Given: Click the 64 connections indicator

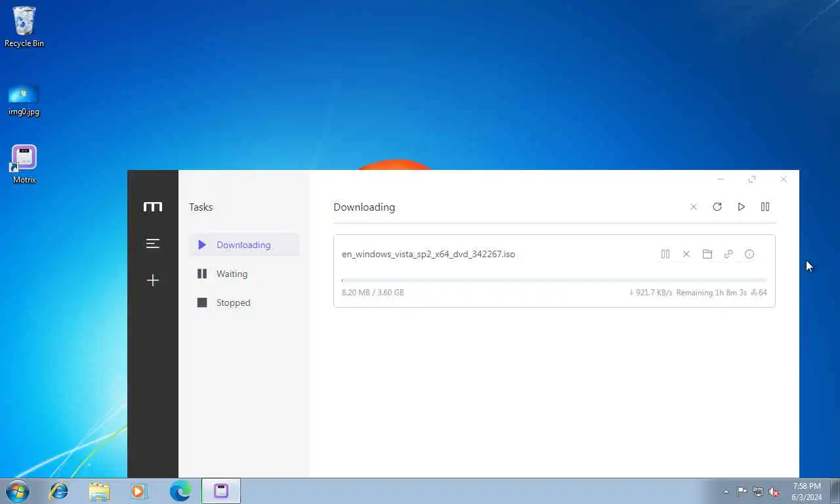Looking at the screenshot, I should [759, 293].
